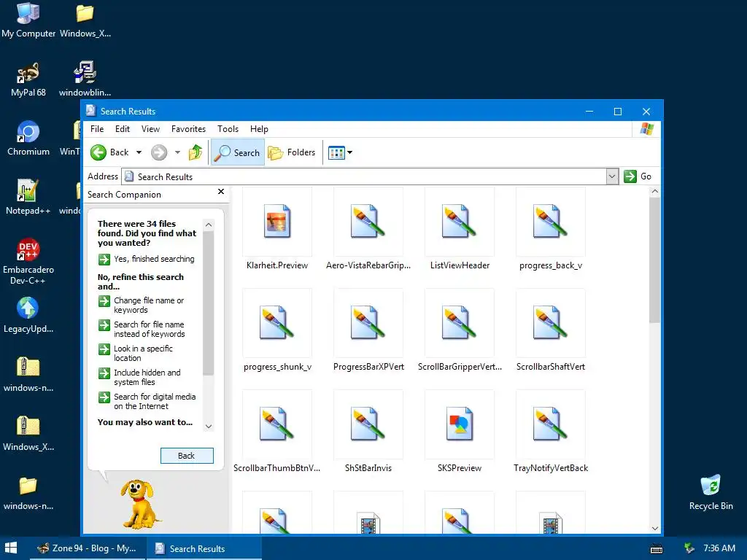747x560 pixels.
Task: Show the Folders pane
Action: pyautogui.click(x=292, y=152)
